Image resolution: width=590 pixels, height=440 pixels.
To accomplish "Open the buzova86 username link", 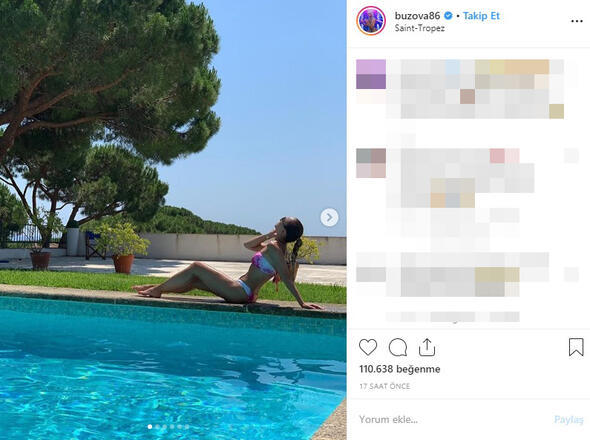I will click(x=417, y=16).
